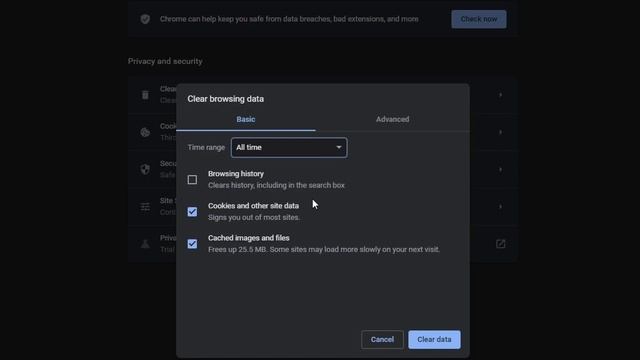Image resolution: width=640 pixels, height=360 pixels.
Task: Uncheck Cookies and other site data
Action: click(x=192, y=212)
